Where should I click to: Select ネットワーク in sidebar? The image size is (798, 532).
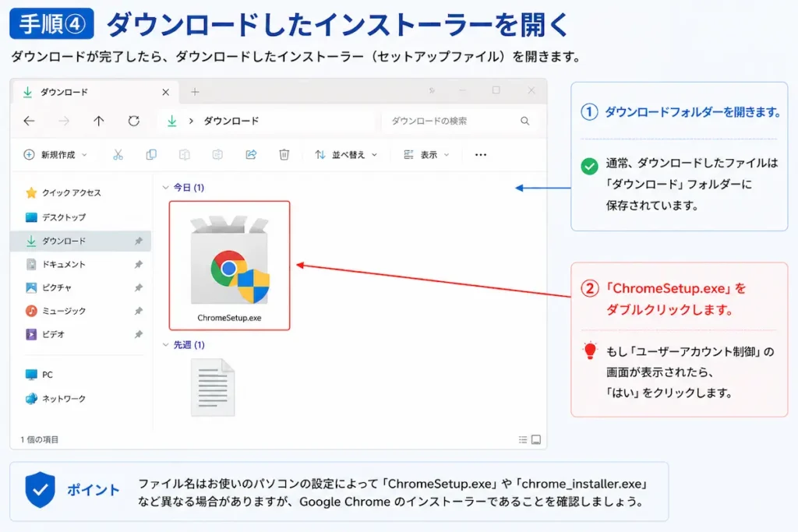click(x=55, y=399)
